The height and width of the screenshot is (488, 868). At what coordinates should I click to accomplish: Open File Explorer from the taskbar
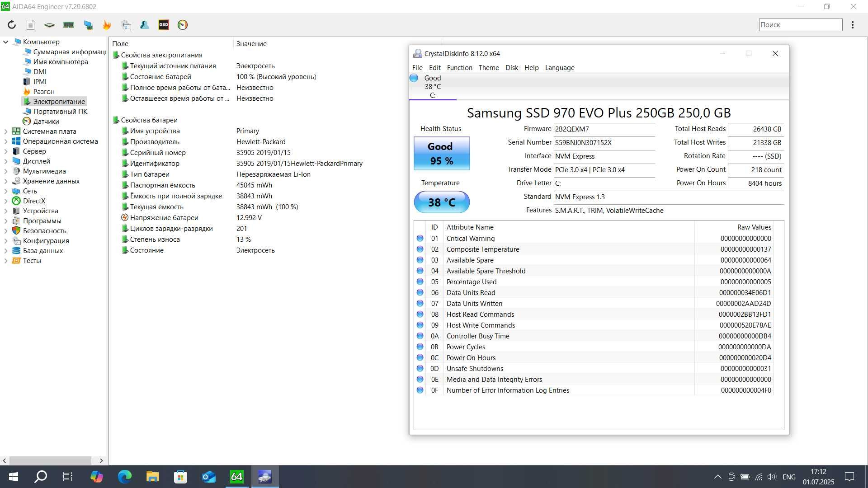pyautogui.click(x=152, y=477)
